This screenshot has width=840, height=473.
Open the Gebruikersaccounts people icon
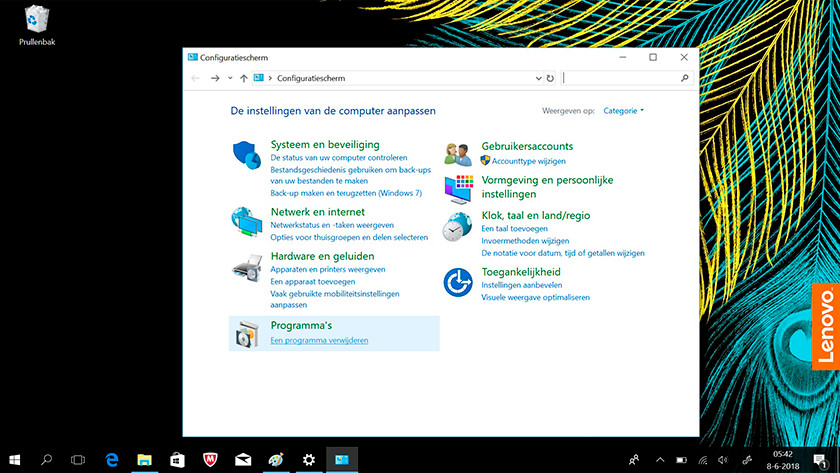458,154
